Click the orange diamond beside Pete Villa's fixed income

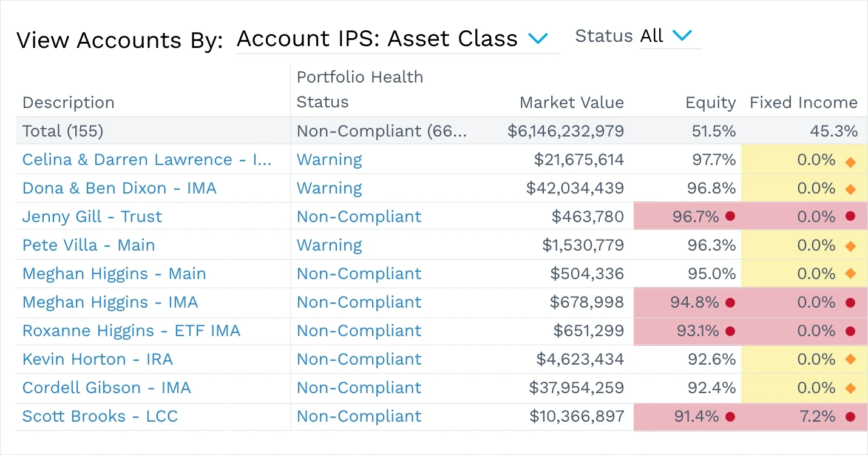(x=849, y=246)
